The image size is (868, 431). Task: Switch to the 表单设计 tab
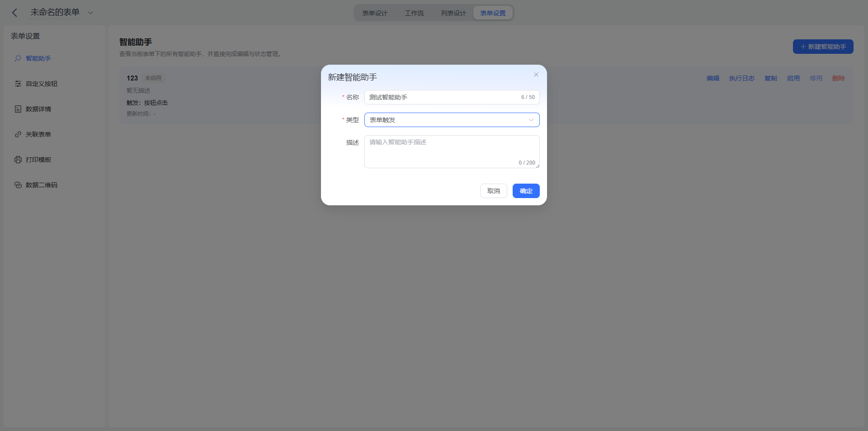pyautogui.click(x=375, y=13)
